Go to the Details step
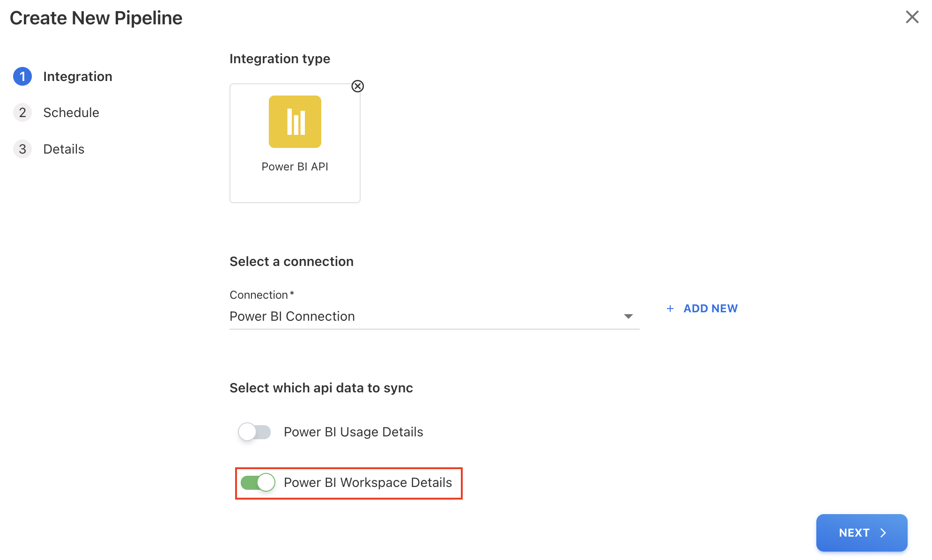The height and width of the screenshot is (560, 932). click(x=64, y=149)
